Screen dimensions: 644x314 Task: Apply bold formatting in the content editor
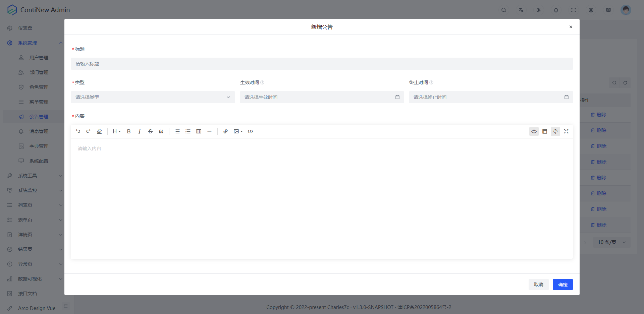(129, 131)
